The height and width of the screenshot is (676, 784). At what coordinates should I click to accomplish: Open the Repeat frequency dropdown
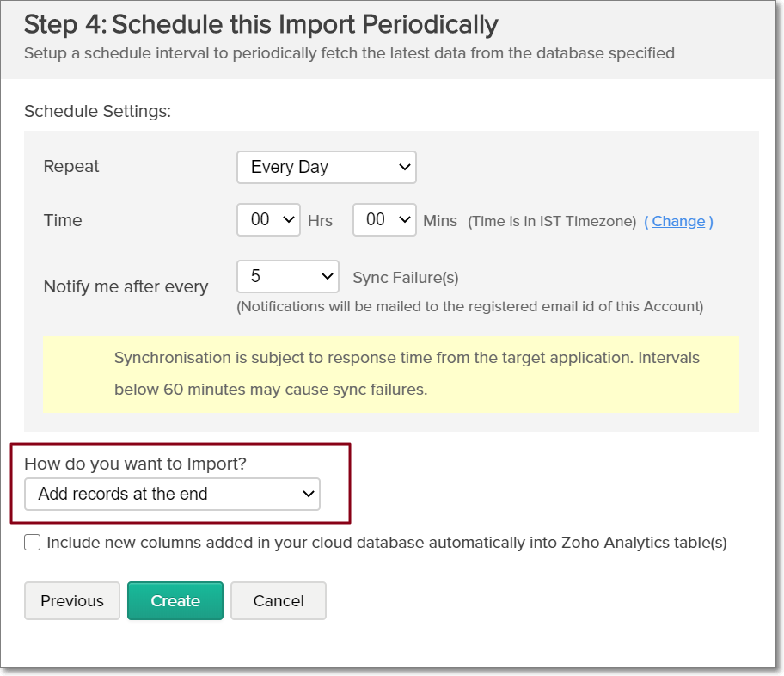326,167
